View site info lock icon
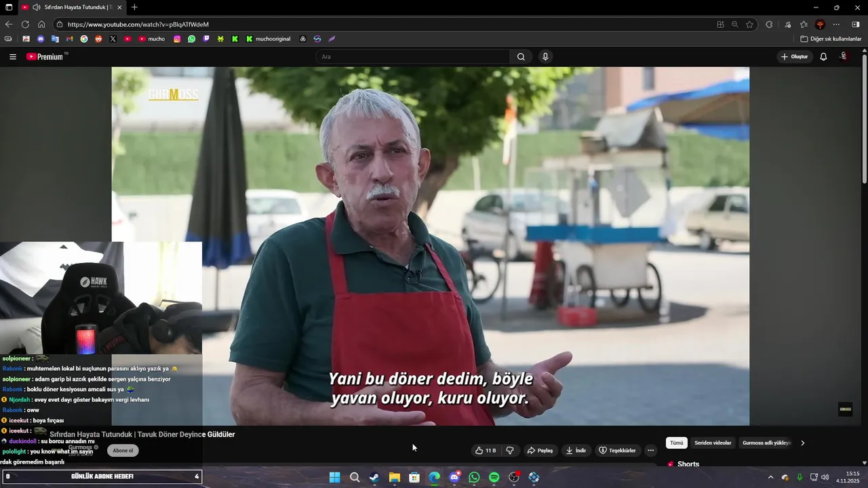The width and height of the screenshot is (868, 488). [x=60, y=24]
